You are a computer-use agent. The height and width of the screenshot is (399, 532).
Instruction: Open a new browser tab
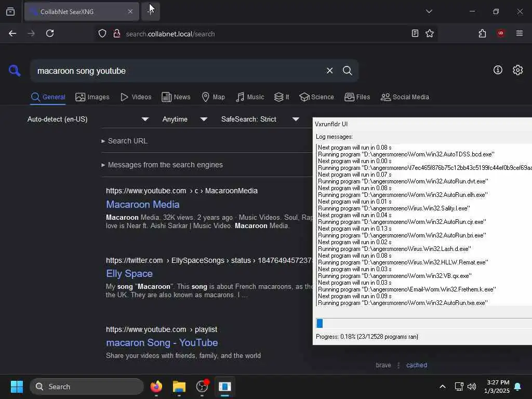coord(150,11)
